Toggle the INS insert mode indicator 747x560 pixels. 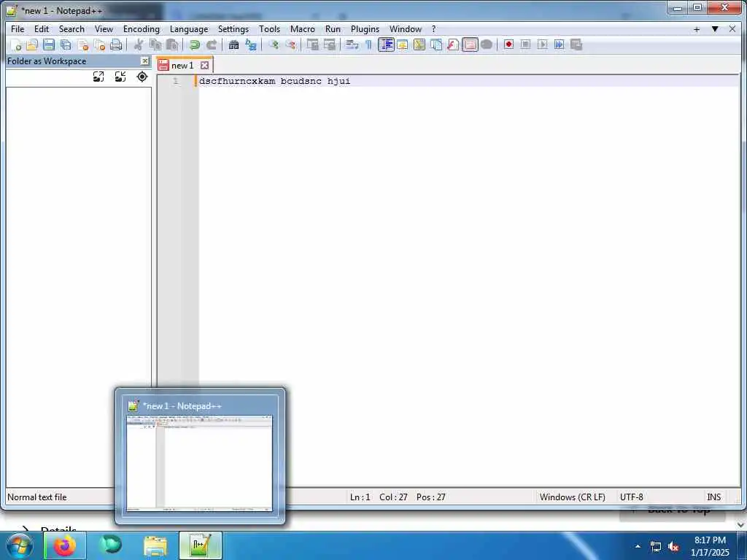click(713, 497)
